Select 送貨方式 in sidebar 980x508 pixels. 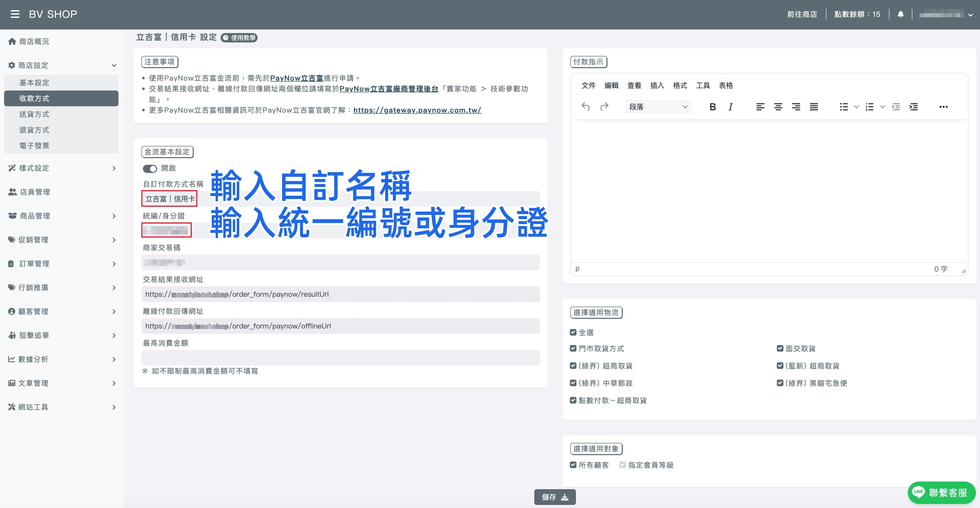coord(61,114)
